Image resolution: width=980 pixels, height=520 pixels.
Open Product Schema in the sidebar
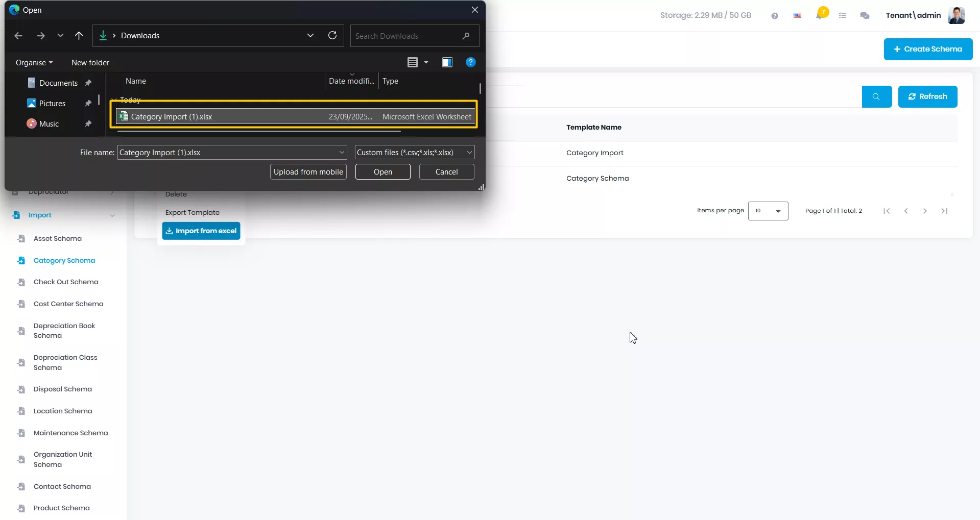(x=61, y=508)
